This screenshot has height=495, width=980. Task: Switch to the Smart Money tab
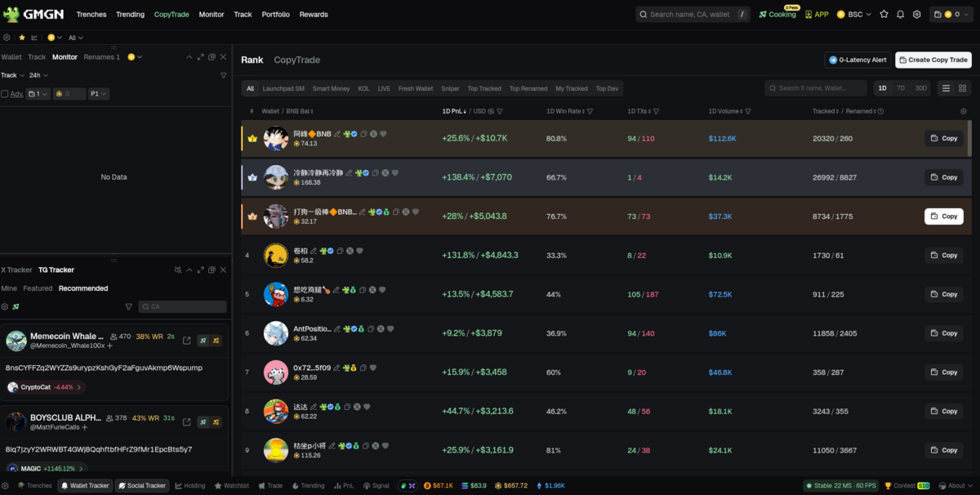pyautogui.click(x=331, y=87)
